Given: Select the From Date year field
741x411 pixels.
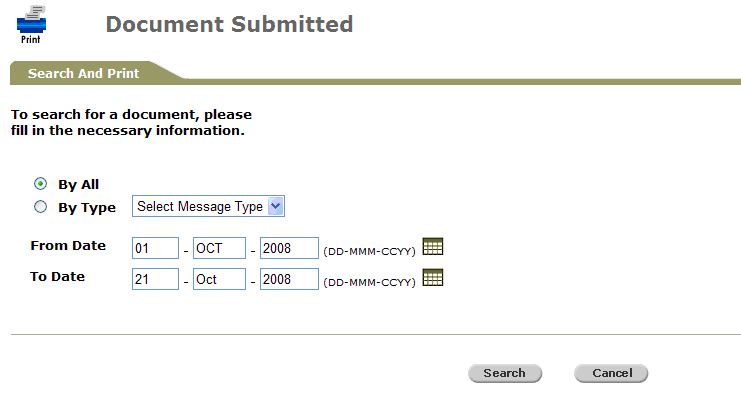Looking at the screenshot, I should [x=288, y=248].
